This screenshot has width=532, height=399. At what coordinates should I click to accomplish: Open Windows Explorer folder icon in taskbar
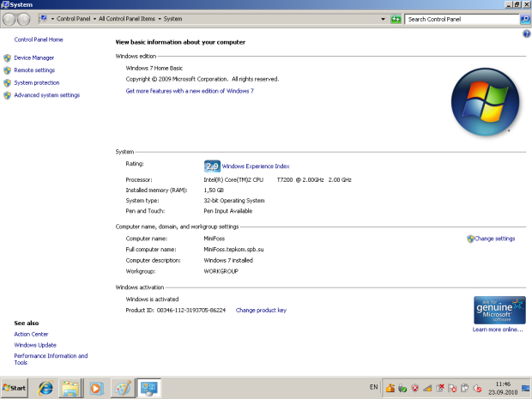[x=70, y=388]
